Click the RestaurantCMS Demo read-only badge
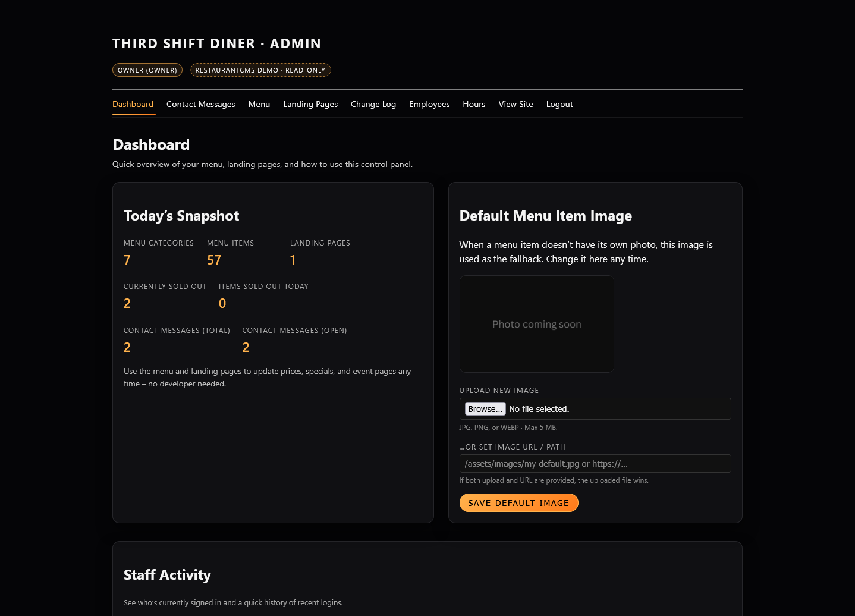Screen dimensions: 855x616 (x=260, y=70)
